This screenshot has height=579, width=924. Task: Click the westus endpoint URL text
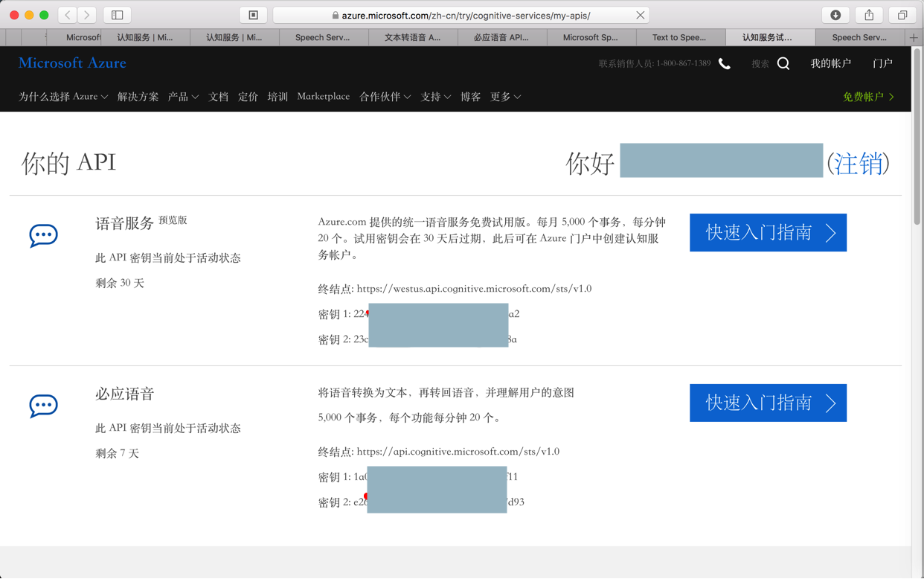point(474,289)
